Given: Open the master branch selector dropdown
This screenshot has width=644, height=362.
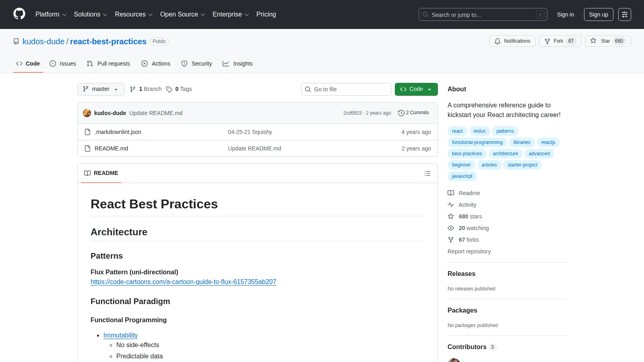Looking at the screenshot, I should coord(101,89).
